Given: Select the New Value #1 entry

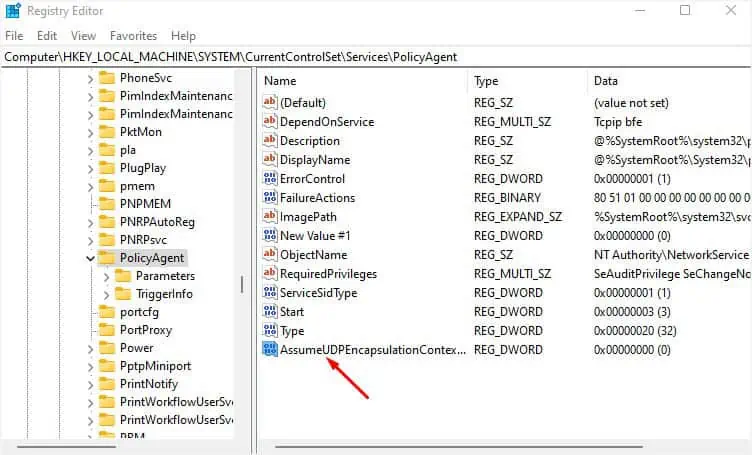Looking at the screenshot, I should click(x=313, y=235).
